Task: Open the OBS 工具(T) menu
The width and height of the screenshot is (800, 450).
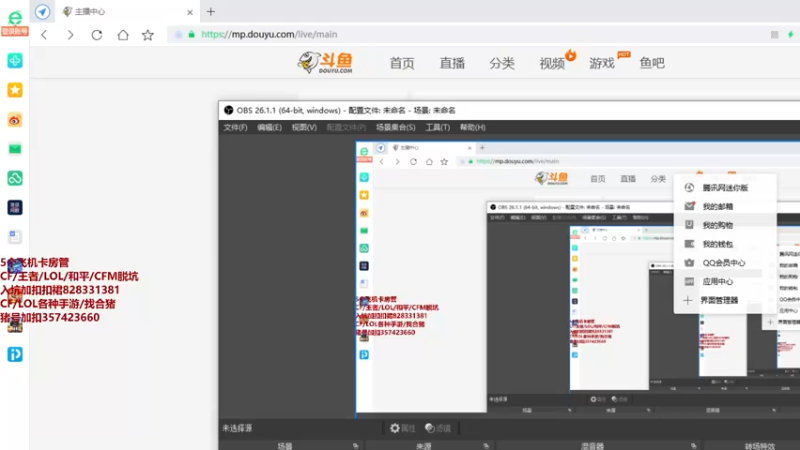Action: pyautogui.click(x=438, y=128)
